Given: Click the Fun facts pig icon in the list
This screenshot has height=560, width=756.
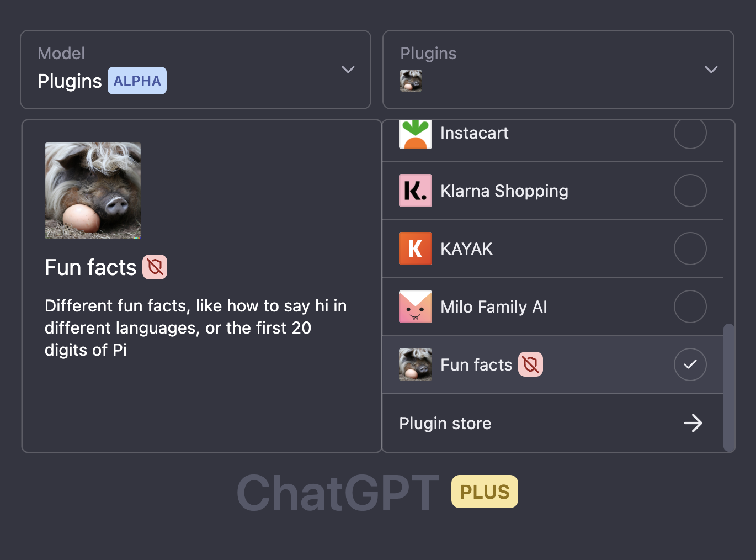Looking at the screenshot, I should 415,364.
